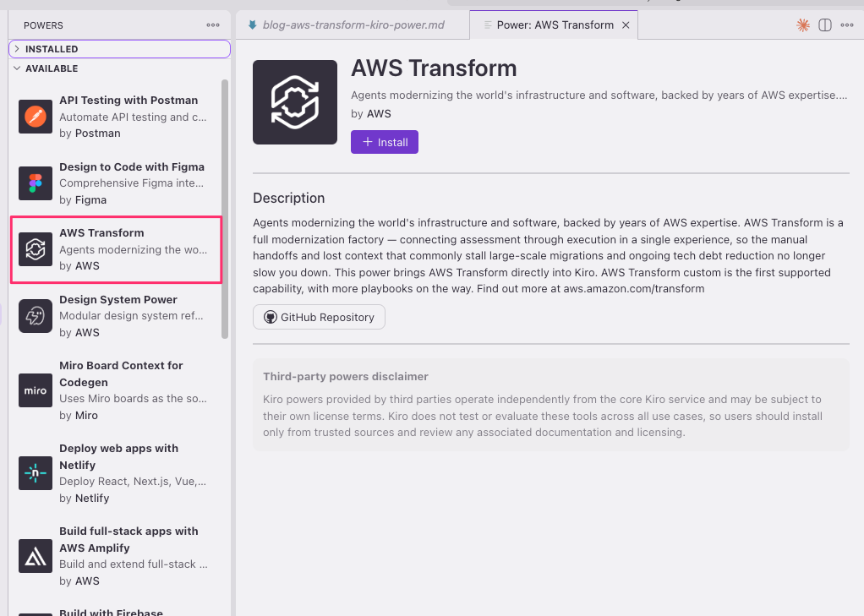Select the Power: AWS Transform tab
This screenshot has width=864, height=616.
[x=555, y=25]
